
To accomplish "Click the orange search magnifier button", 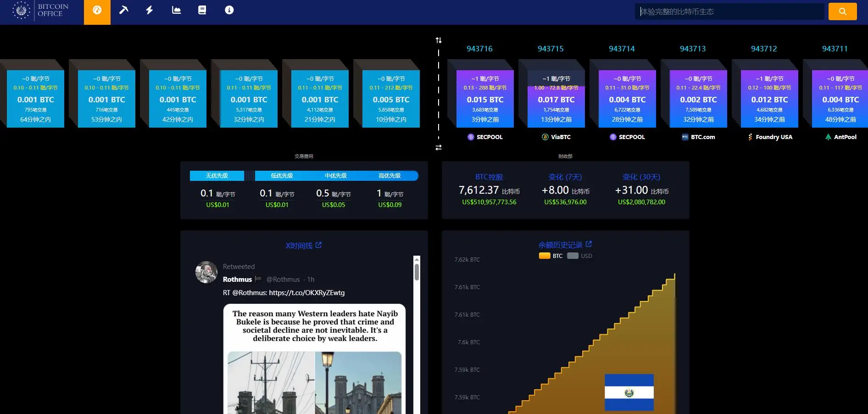I will [843, 11].
